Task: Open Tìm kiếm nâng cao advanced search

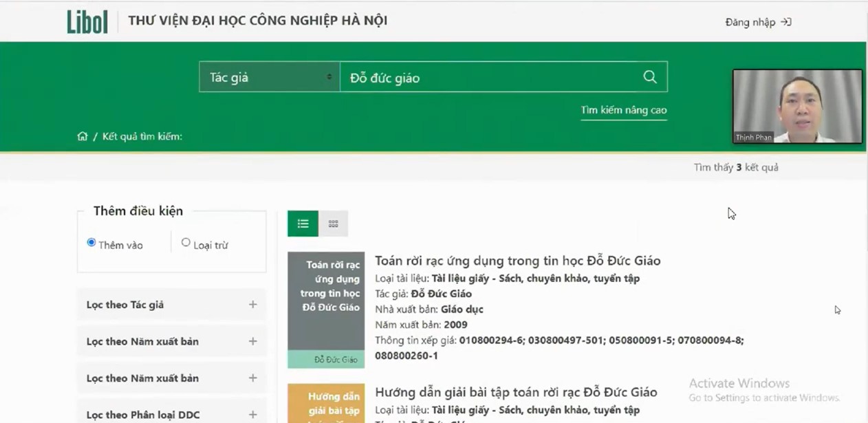Action: click(623, 110)
